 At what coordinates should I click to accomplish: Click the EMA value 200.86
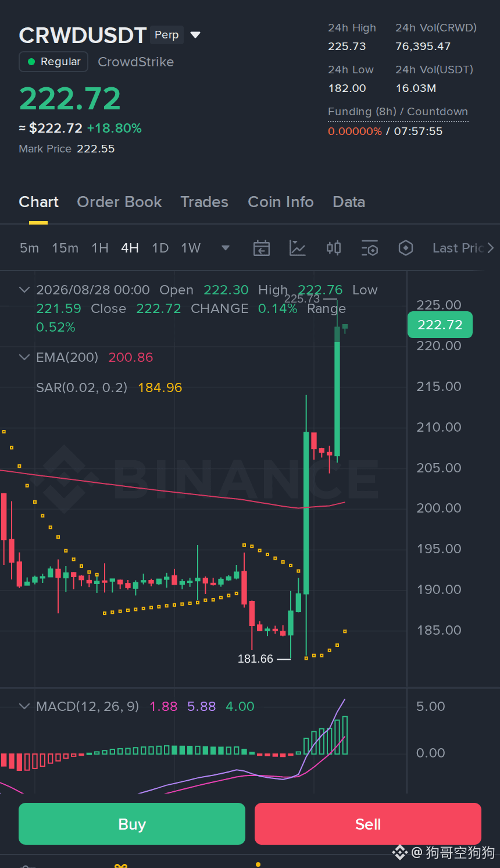131,357
